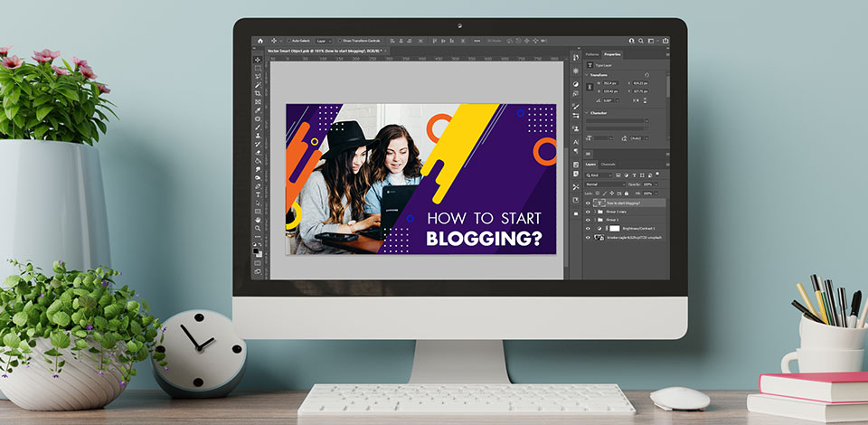The width and height of the screenshot is (868, 425).
Task: Open the Auto-Select Layer dropdown
Action: [x=325, y=41]
